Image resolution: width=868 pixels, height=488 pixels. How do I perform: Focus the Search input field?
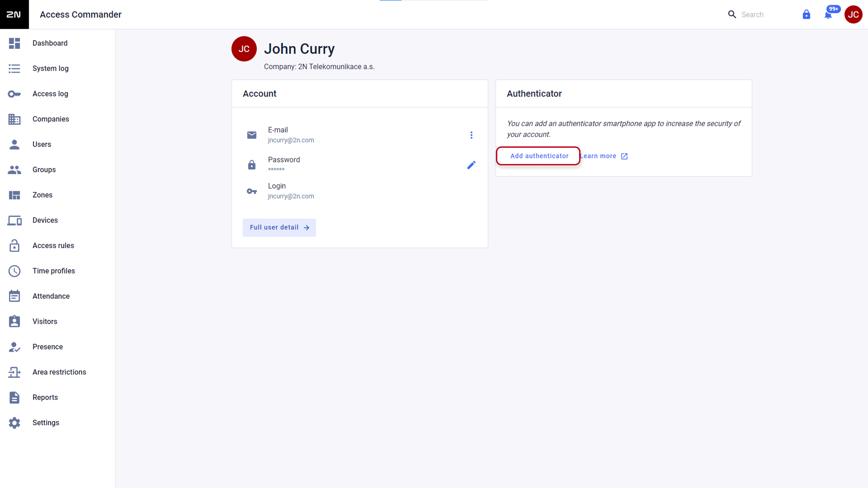click(x=765, y=14)
